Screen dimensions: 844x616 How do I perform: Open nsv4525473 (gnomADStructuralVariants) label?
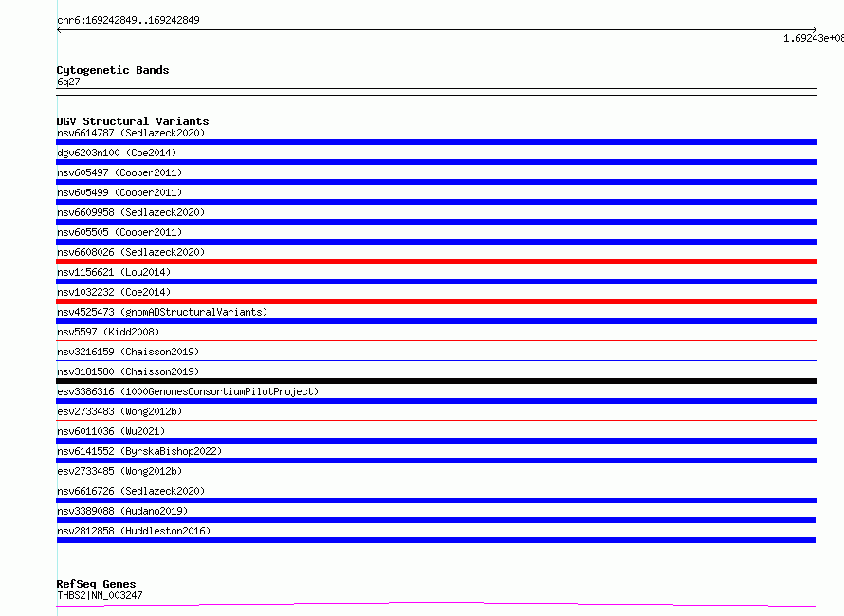pos(162,312)
